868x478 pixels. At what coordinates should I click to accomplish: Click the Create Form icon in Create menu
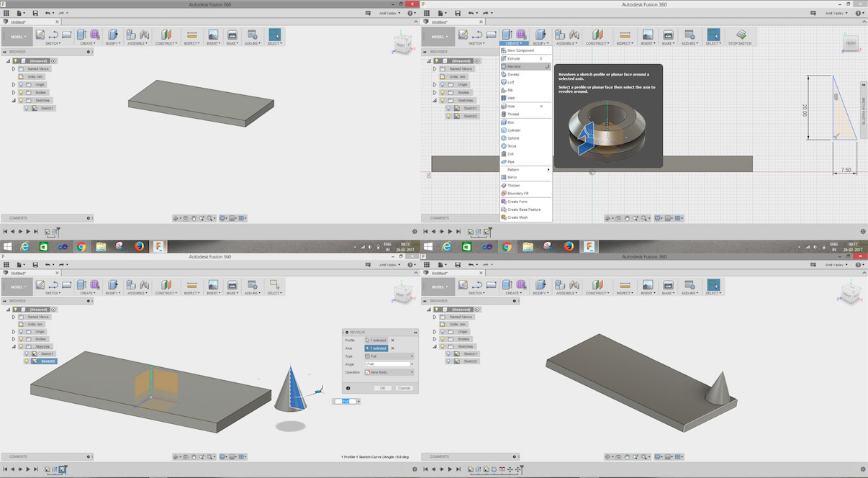click(502, 202)
